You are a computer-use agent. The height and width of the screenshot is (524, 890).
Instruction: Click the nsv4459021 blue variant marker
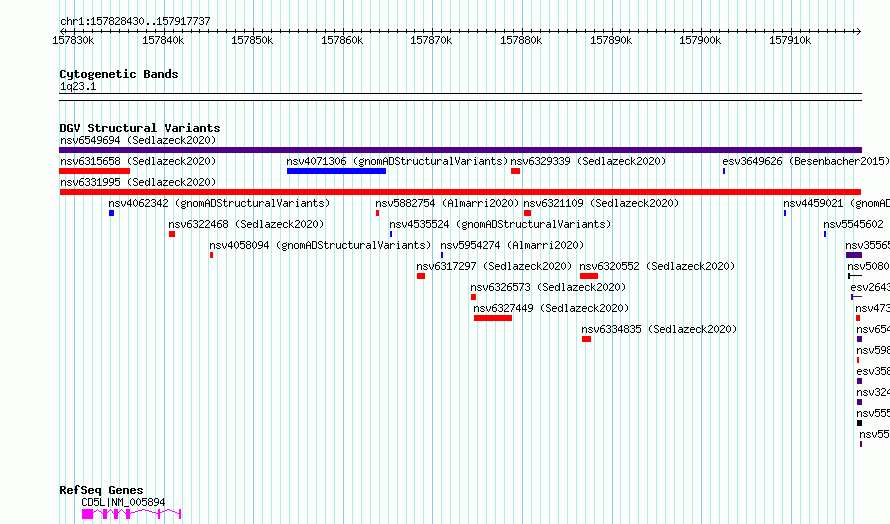(x=785, y=213)
